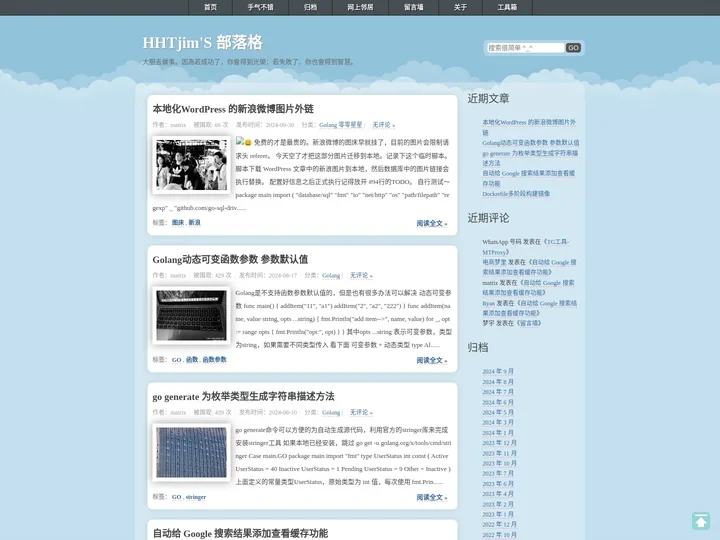Click the laptop keyboard thumbnail
The image size is (720, 540).
(191, 315)
